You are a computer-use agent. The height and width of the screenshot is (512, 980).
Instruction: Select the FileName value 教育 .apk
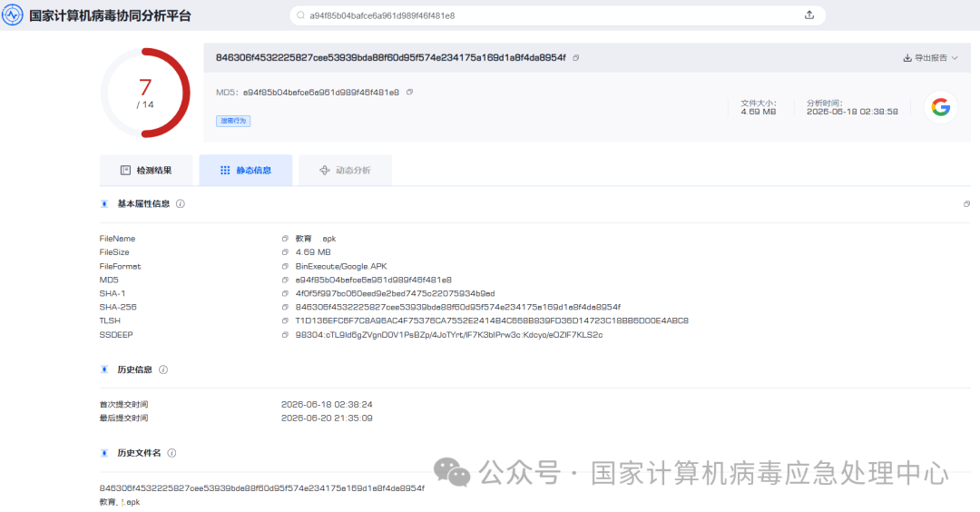[316, 239]
